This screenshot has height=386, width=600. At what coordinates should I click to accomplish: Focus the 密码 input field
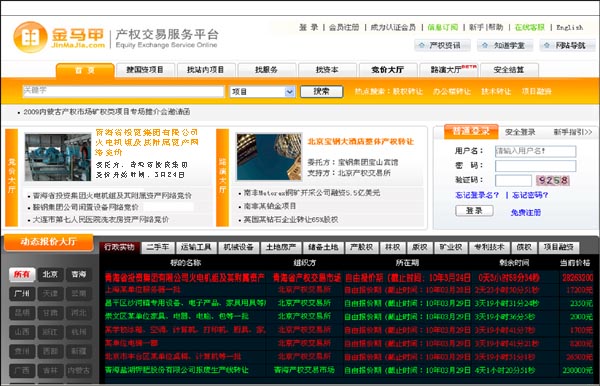[535, 166]
